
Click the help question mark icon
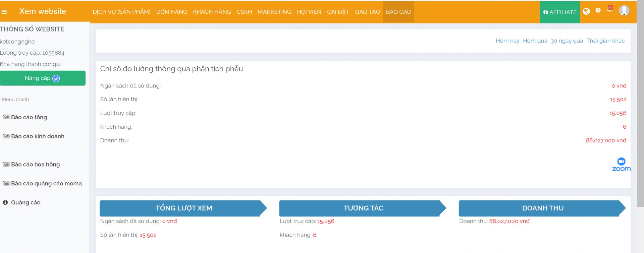[598, 10]
